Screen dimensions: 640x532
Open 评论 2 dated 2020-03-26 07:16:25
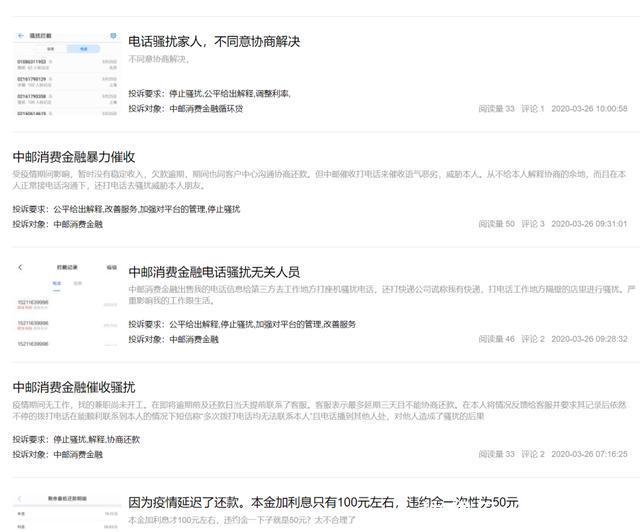click(533, 454)
